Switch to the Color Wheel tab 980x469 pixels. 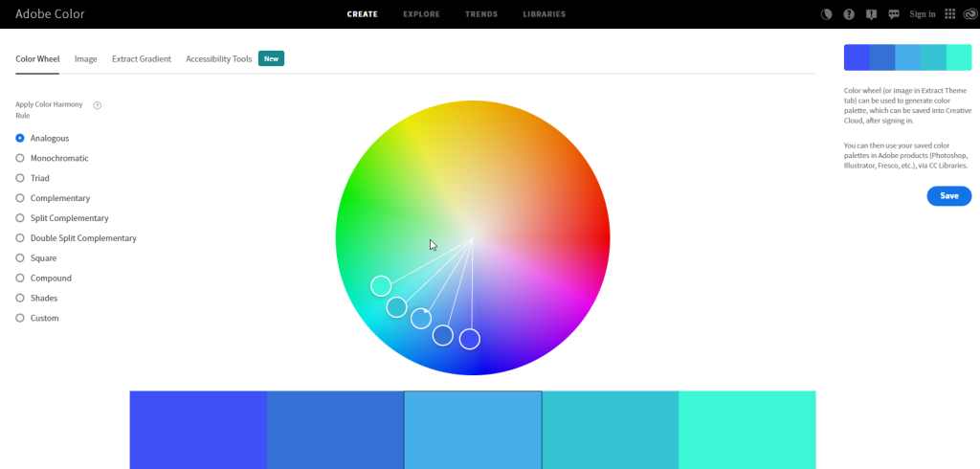[x=37, y=58]
